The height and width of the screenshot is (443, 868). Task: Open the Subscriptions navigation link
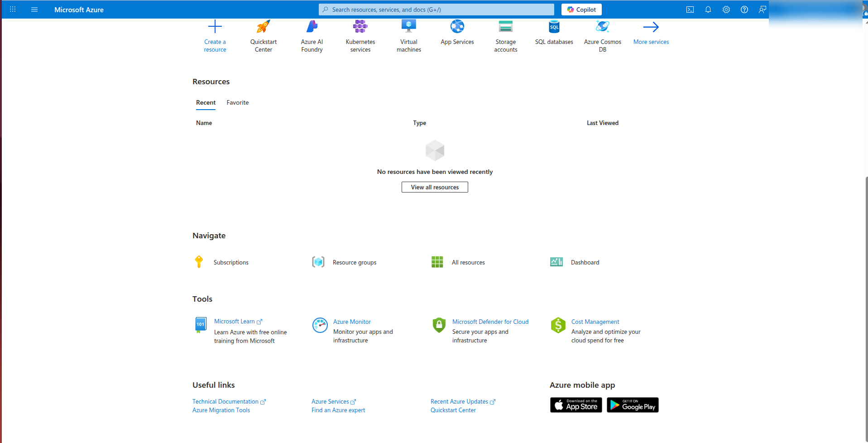tap(231, 262)
